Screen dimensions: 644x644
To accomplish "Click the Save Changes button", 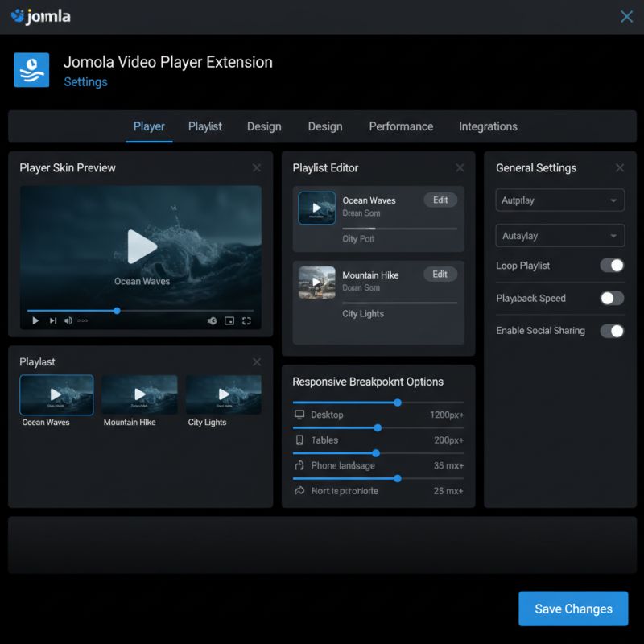I will coord(573,609).
